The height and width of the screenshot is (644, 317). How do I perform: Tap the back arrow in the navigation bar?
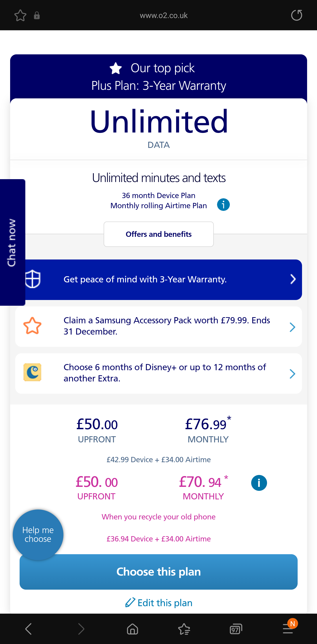[28, 629]
